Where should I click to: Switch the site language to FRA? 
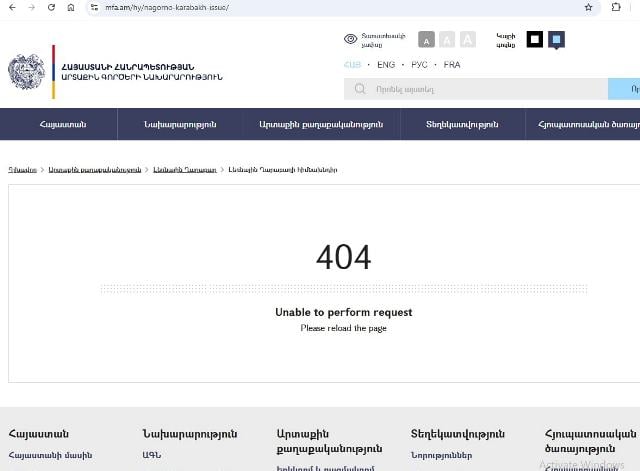click(452, 64)
